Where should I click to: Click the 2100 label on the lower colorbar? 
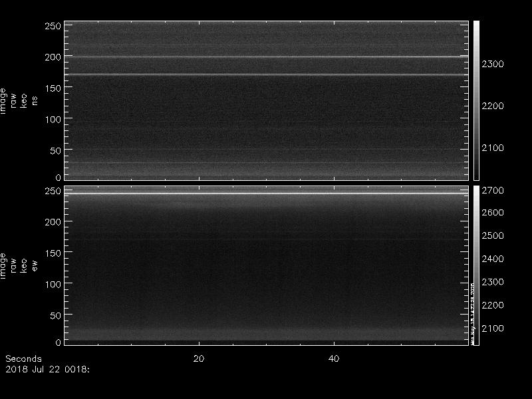pyautogui.click(x=493, y=329)
